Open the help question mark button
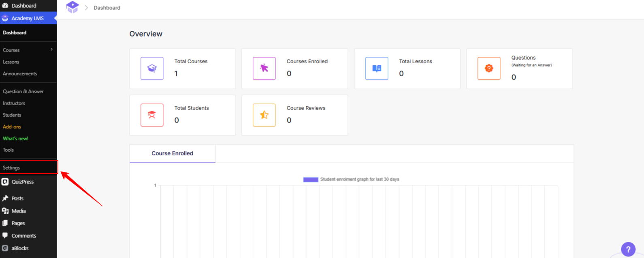The width and height of the screenshot is (644, 258). [x=628, y=249]
